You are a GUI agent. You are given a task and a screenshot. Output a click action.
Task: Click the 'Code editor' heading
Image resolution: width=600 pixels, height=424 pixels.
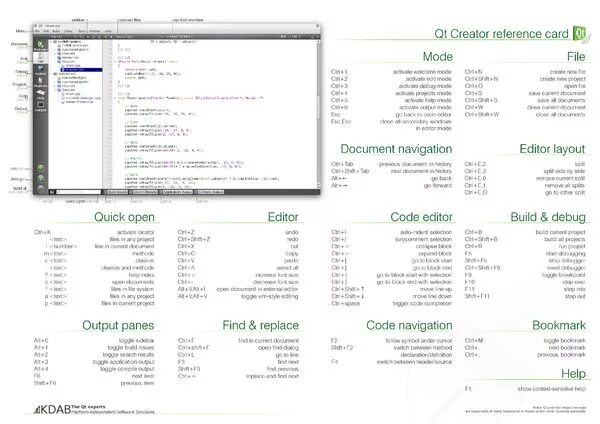click(421, 217)
